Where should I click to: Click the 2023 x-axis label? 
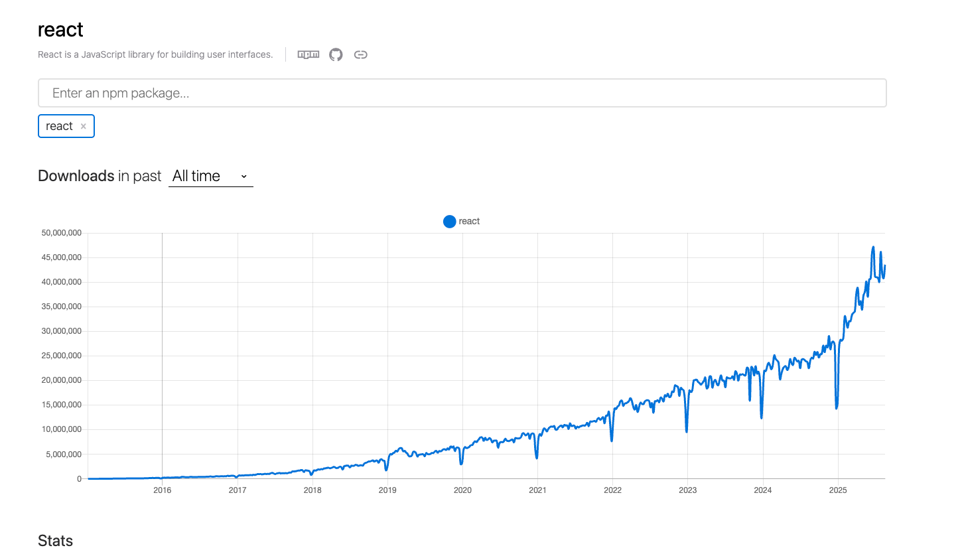pyautogui.click(x=687, y=490)
